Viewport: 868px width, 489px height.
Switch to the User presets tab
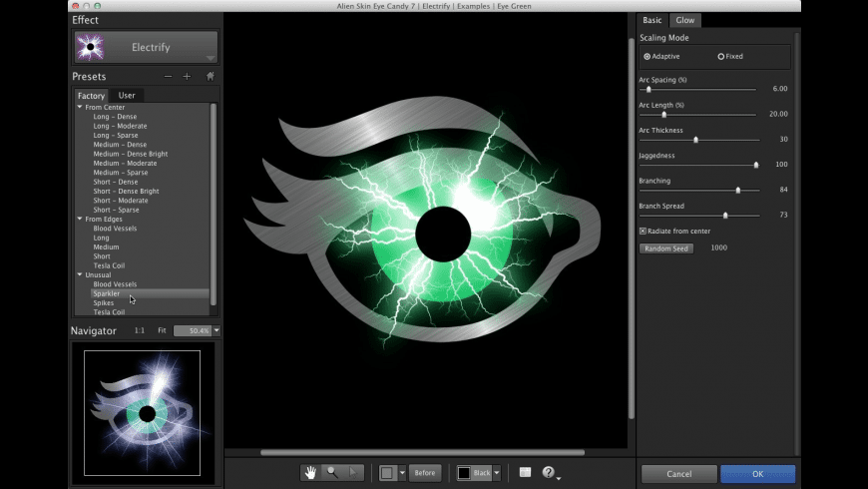(x=127, y=96)
